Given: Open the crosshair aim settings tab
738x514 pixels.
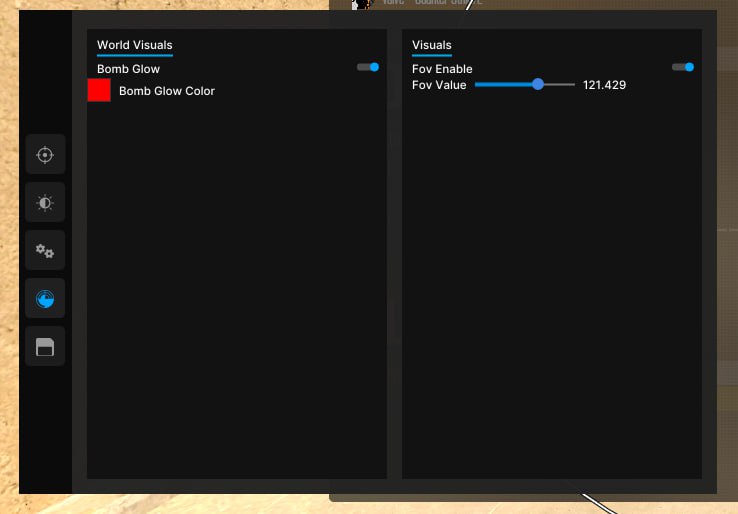Looking at the screenshot, I should point(45,155).
